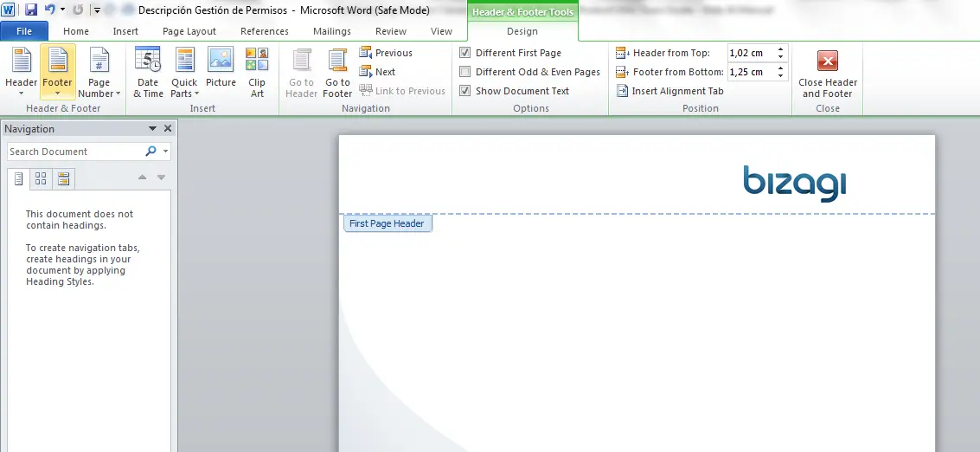
Task: Click the Redo/Repeat icon
Action: point(78,10)
